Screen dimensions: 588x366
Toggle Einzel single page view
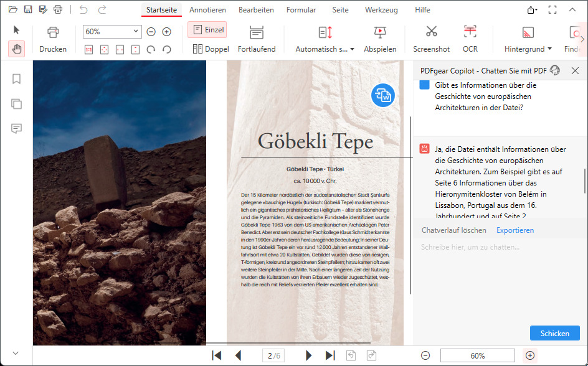[x=207, y=30]
